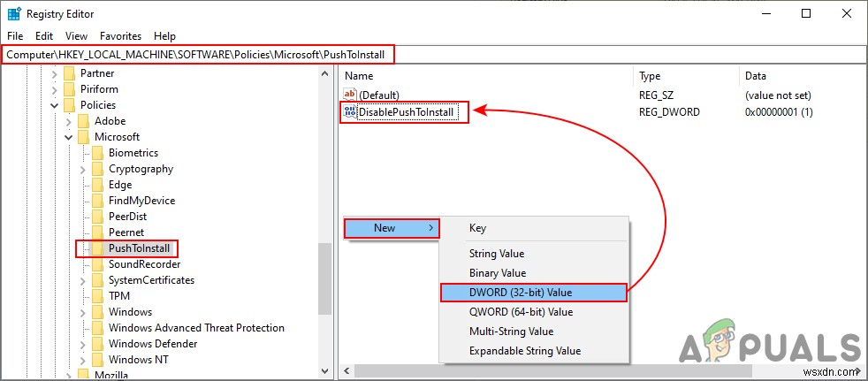Select the PushToInstall key label
The image size is (868, 381).
(x=140, y=248)
